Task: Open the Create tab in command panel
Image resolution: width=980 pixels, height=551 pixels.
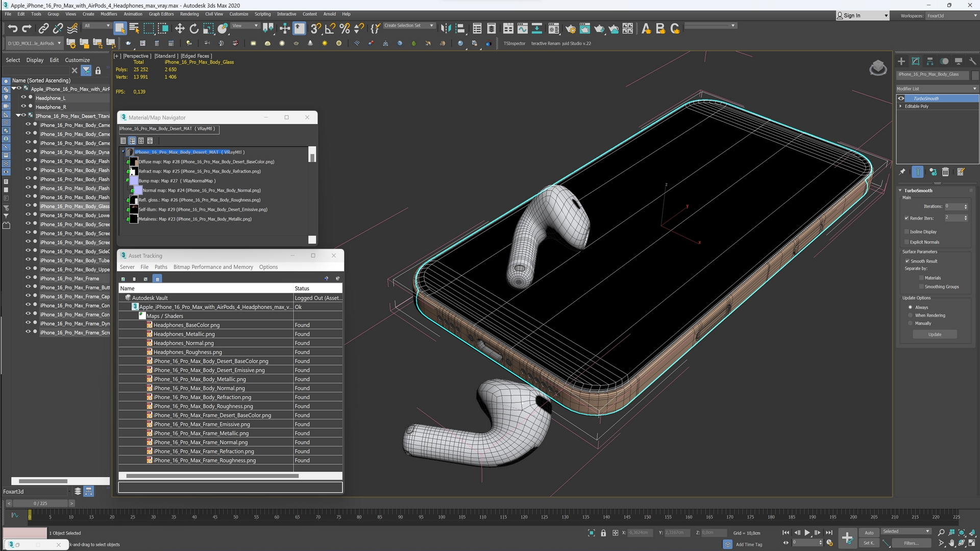Action: [x=901, y=61]
